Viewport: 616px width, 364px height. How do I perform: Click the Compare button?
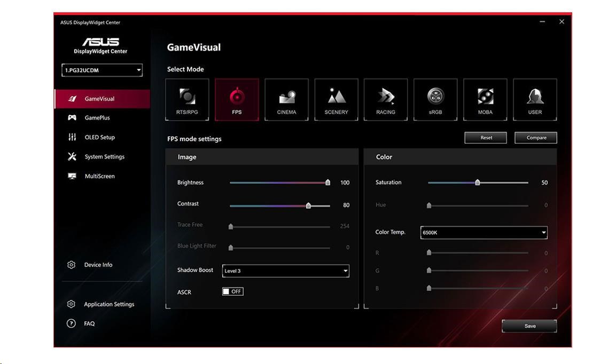click(x=536, y=137)
